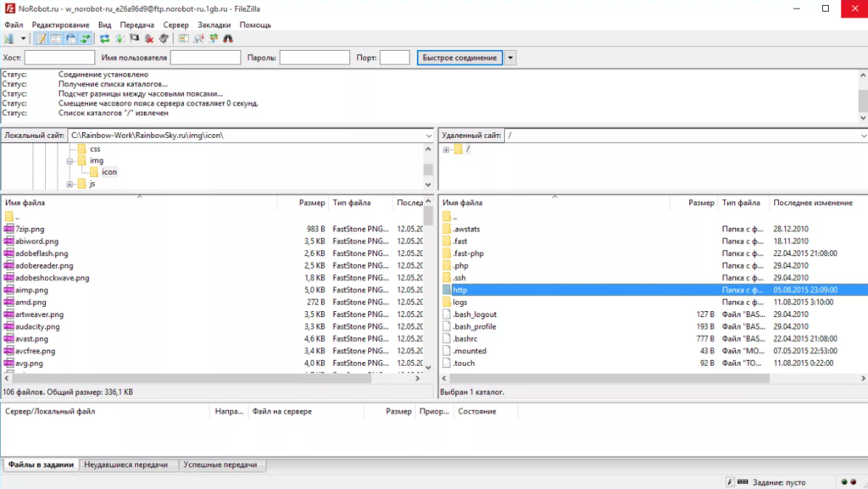868x489 pixels.
Task: Open the quick connect history dropdown
Action: point(510,58)
